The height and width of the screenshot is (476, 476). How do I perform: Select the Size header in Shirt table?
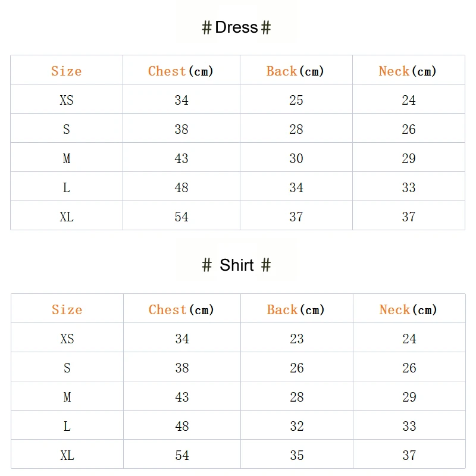click(x=67, y=309)
